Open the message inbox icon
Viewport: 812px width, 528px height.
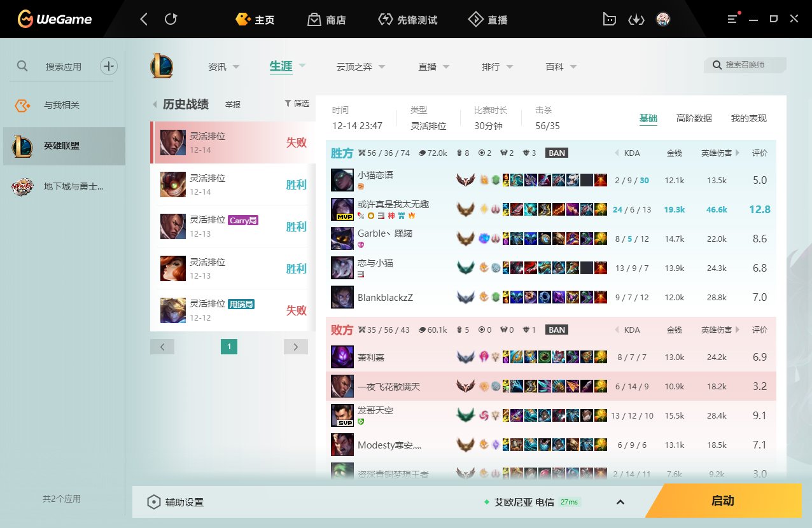click(610, 19)
